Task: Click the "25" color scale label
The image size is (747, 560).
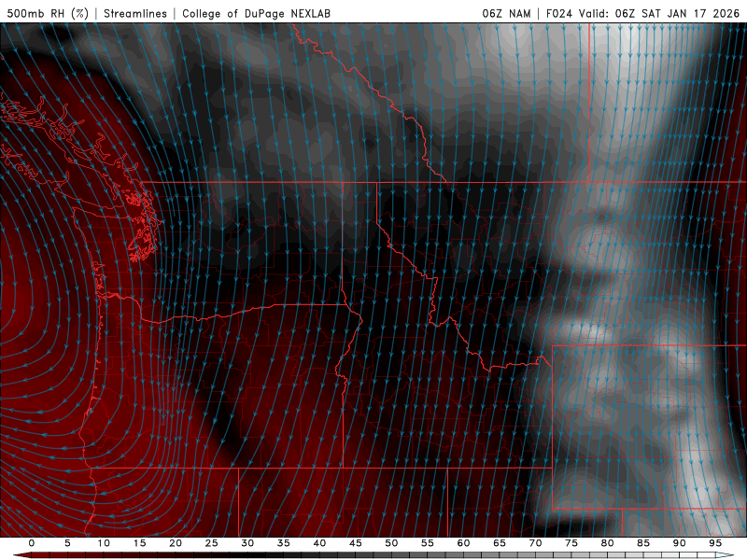Action: tap(212, 543)
